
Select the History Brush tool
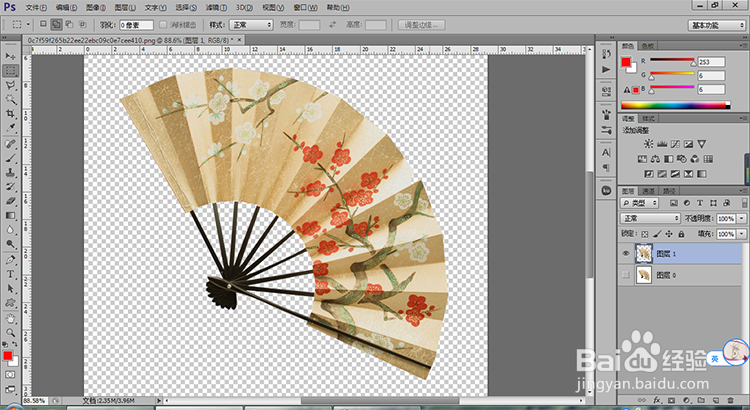tap(11, 187)
